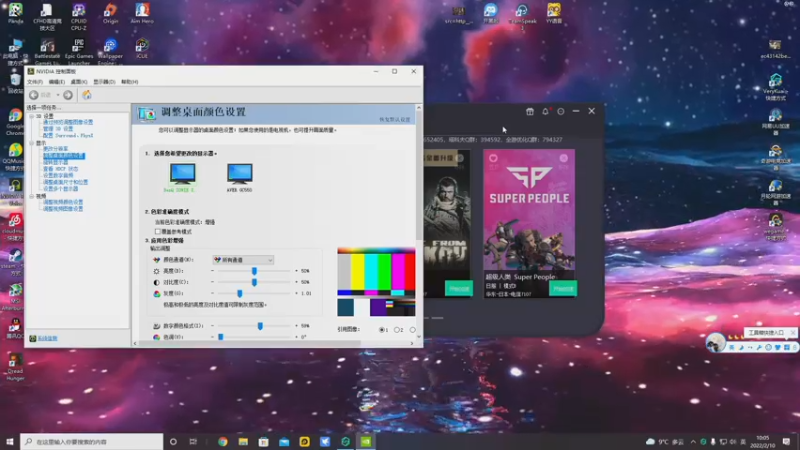The width and height of the screenshot is (800, 450).
Task: Open the gift box icon in accelerator window
Action: coord(530,111)
